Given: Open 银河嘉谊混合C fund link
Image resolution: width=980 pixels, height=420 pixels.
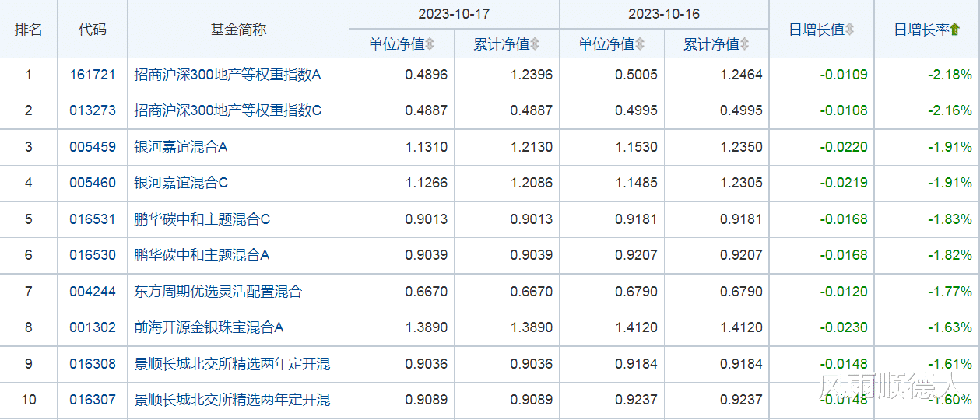Looking at the screenshot, I should click(181, 184).
